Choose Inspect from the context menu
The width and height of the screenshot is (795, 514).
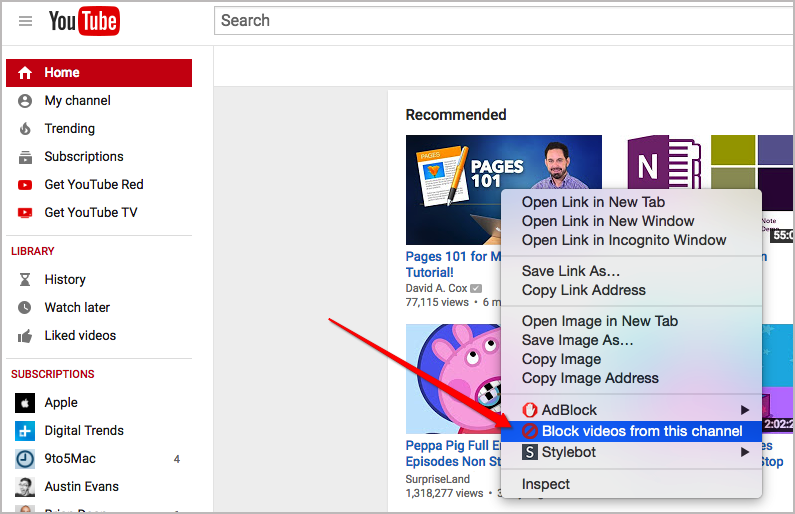click(631, 484)
